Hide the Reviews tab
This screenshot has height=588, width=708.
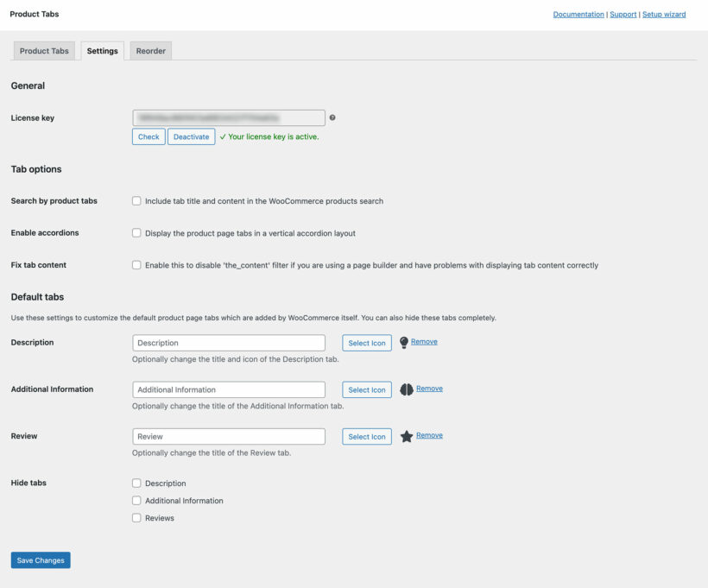(136, 517)
